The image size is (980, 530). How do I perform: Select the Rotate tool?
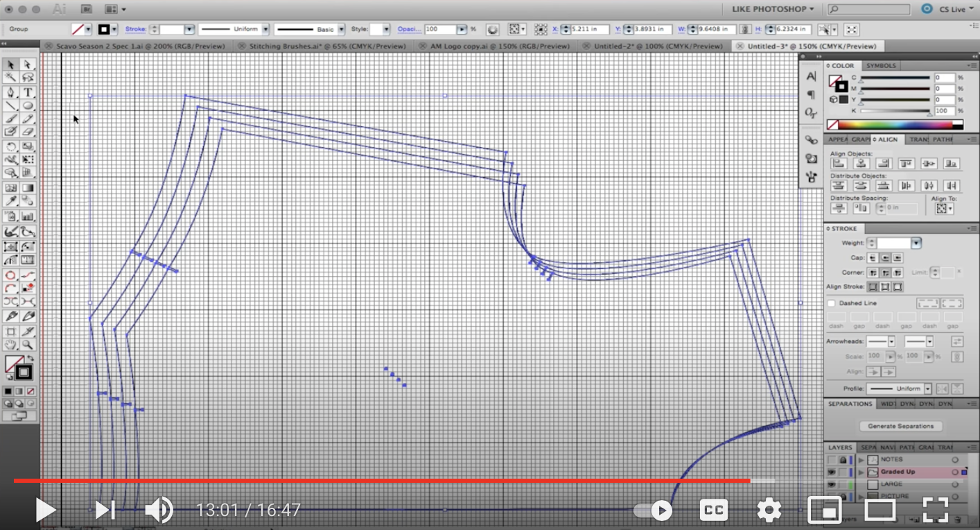pos(10,146)
